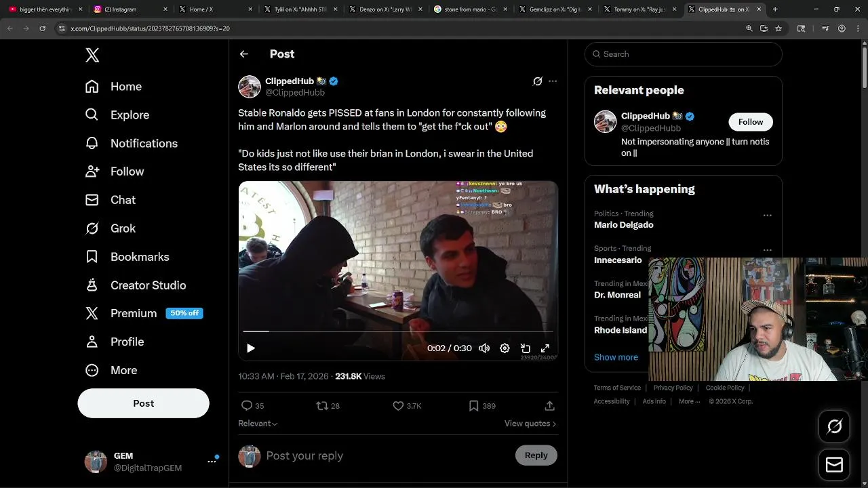Image resolution: width=868 pixels, height=488 pixels.
Task: Click Show more trends
Action: [x=616, y=357]
